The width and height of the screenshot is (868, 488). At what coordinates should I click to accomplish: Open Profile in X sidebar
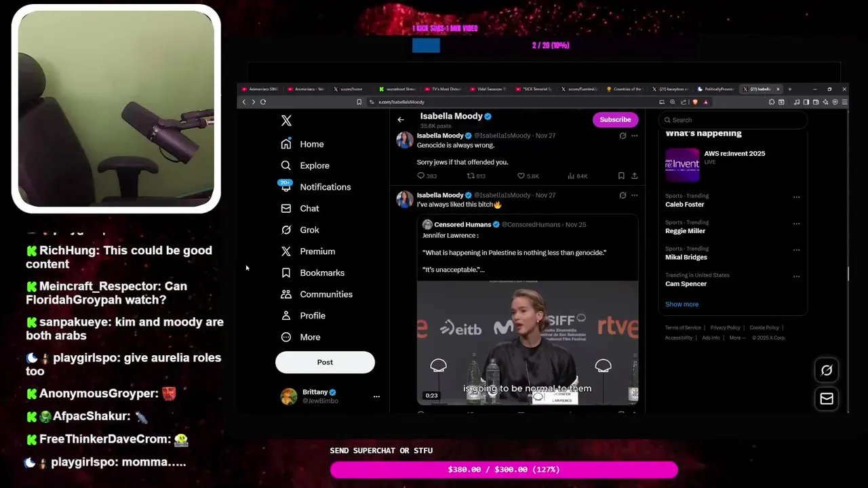(303, 316)
